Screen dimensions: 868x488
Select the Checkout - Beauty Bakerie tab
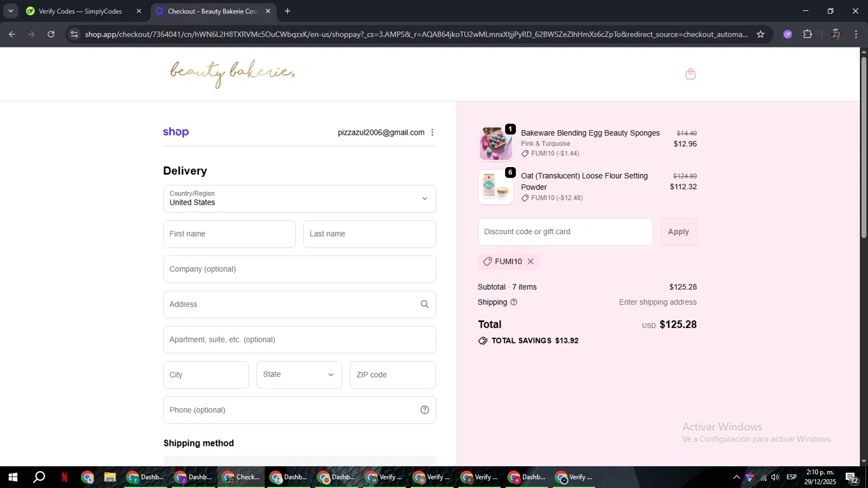pos(214,11)
